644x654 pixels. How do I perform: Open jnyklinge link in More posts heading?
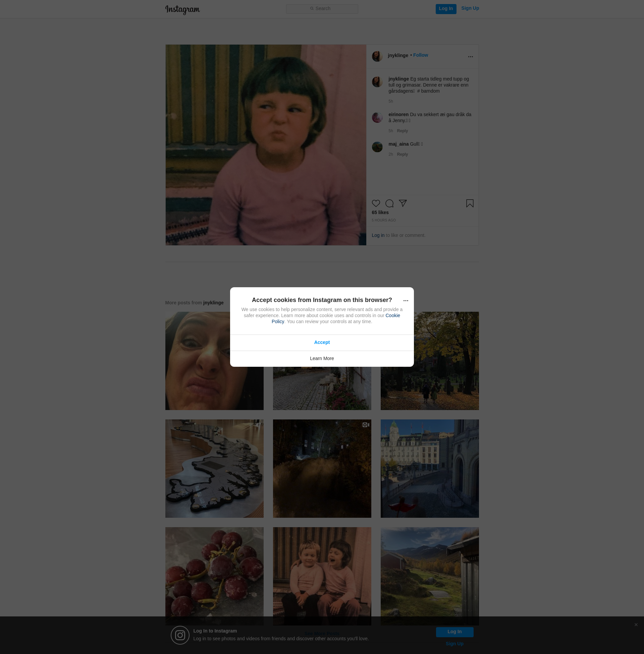pyautogui.click(x=213, y=303)
